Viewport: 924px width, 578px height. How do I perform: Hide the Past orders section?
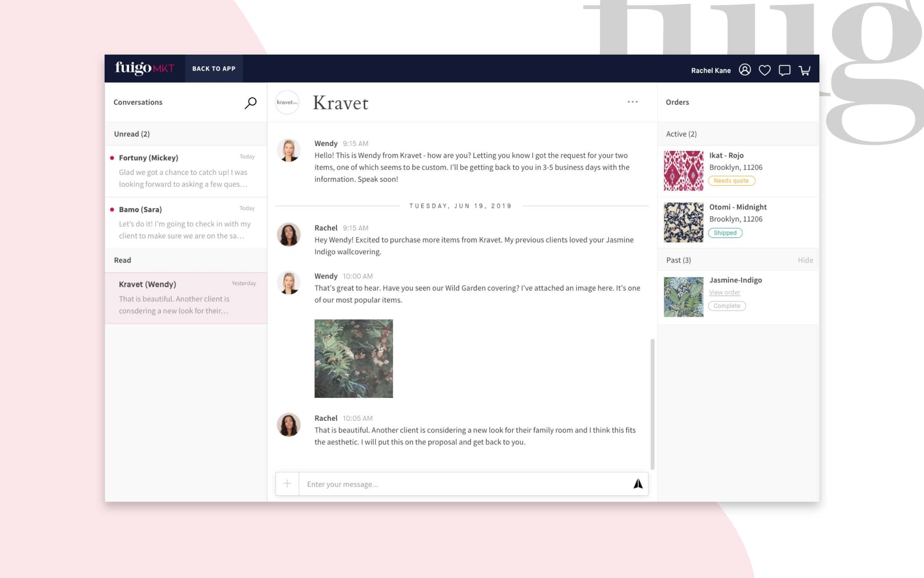pyautogui.click(x=805, y=260)
